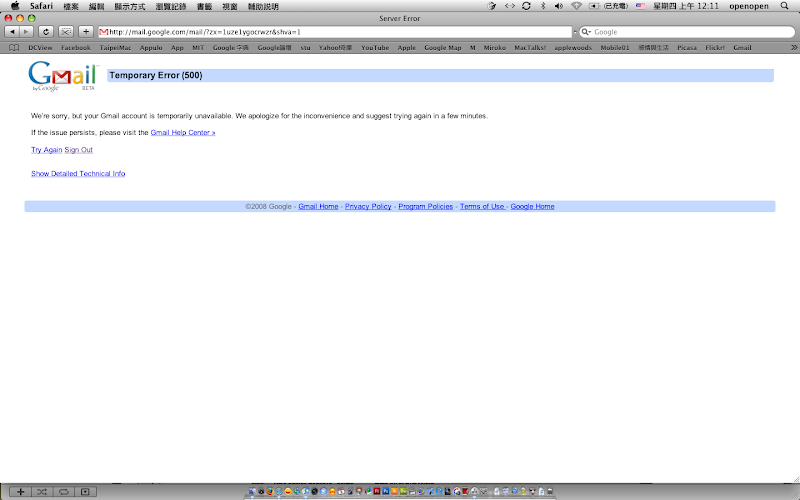Image resolution: width=800 pixels, height=500 pixels.
Task: Open the Gmail Home footer link
Action: (x=318, y=206)
